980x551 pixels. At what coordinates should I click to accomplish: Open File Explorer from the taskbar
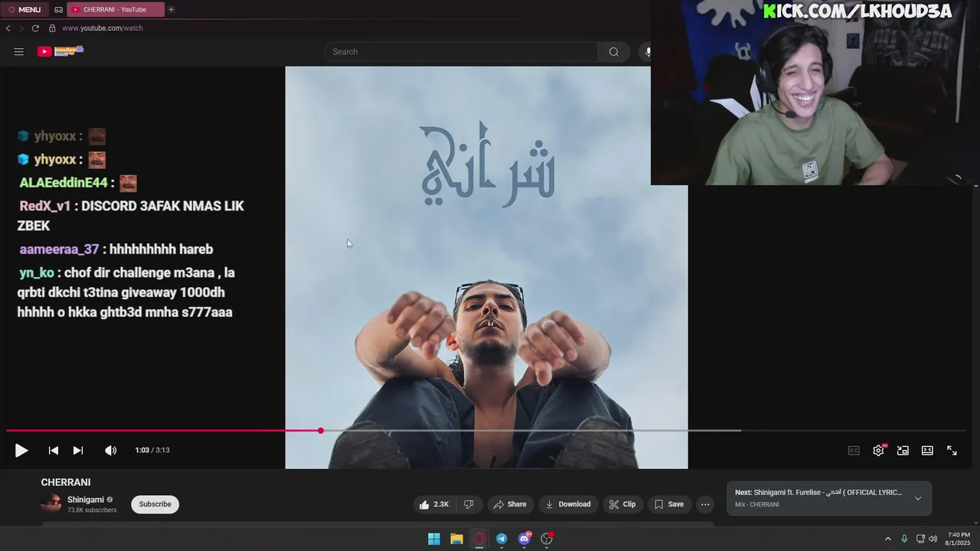coord(456,539)
